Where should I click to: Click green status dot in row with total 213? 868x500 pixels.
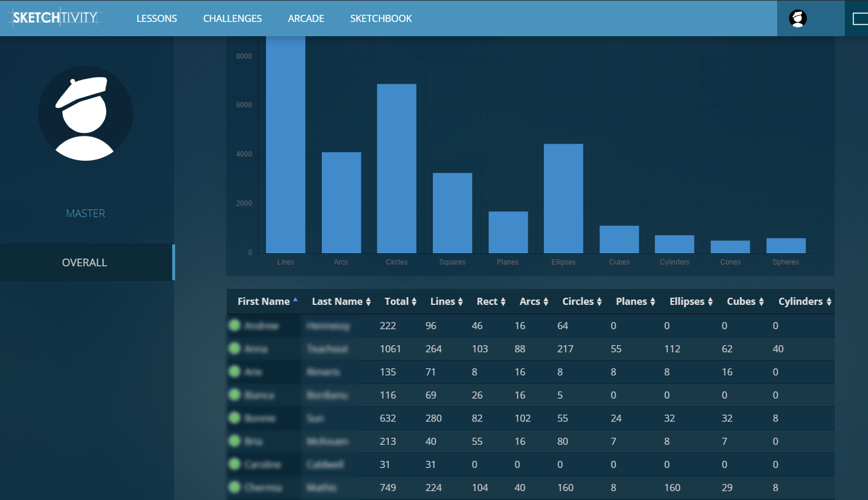tap(235, 441)
